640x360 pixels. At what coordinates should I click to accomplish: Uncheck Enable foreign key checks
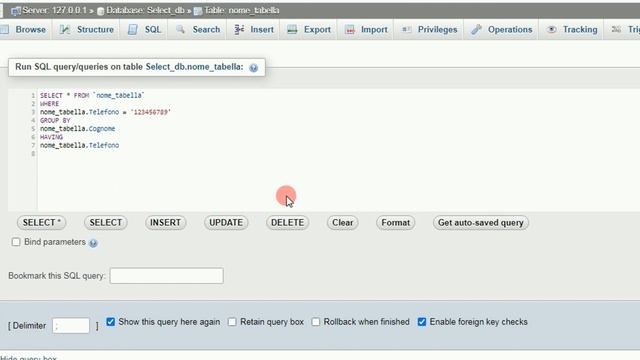coord(422,322)
